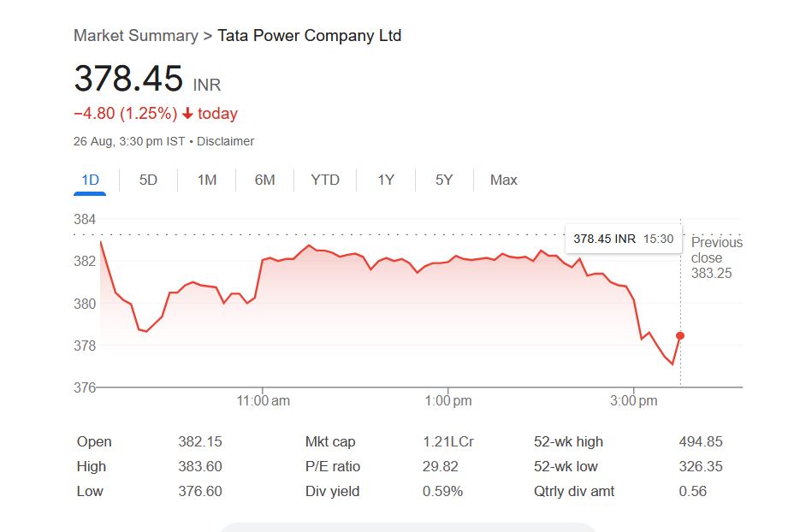
Task: Click the Market Summary breadcrumb link
Action: [x=135, y=36]
